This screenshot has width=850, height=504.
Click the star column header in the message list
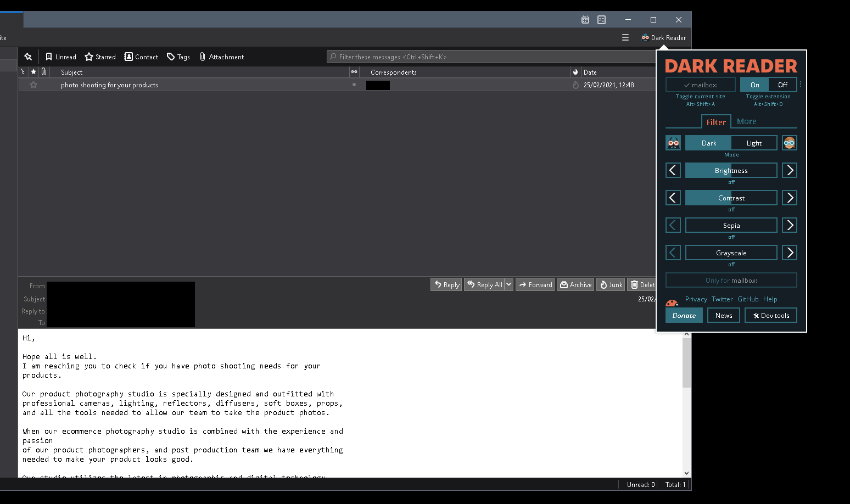coord(34,71)
